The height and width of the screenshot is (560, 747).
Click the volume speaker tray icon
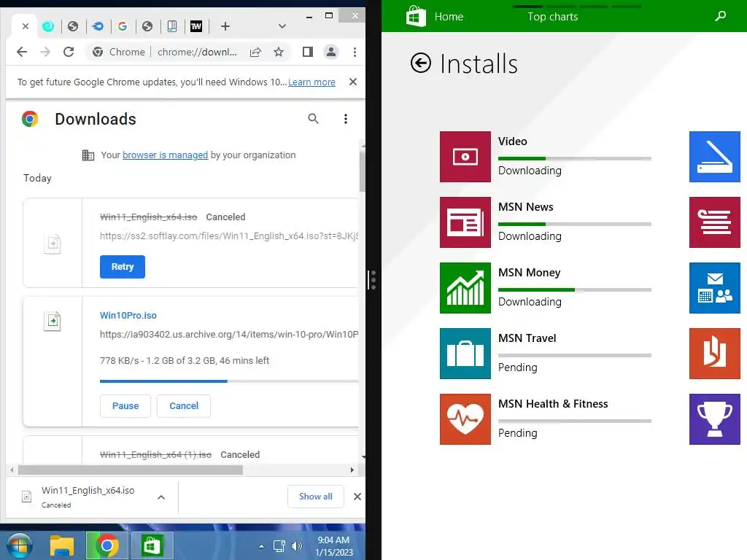(297, 546)
